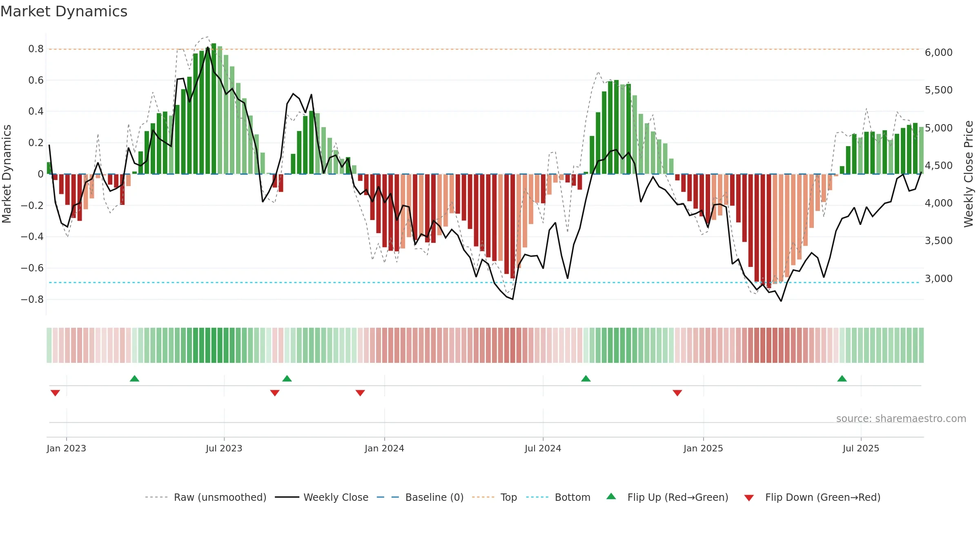
Task: Click the green Flip Up triangle in the legend
Action: tap(611, 496)
